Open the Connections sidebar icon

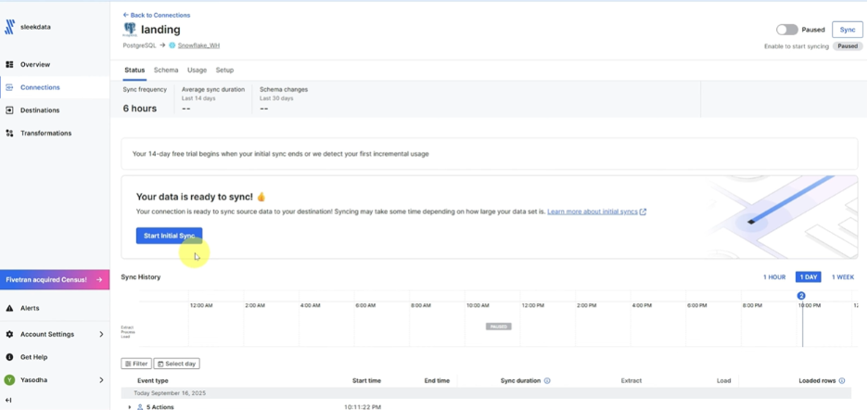point(9,87)
